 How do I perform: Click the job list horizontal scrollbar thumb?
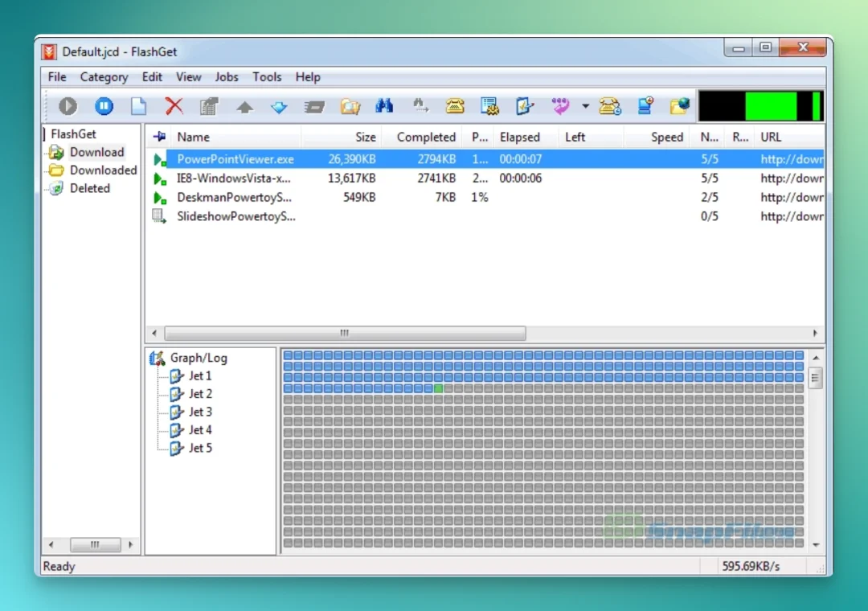click(345, 333)
